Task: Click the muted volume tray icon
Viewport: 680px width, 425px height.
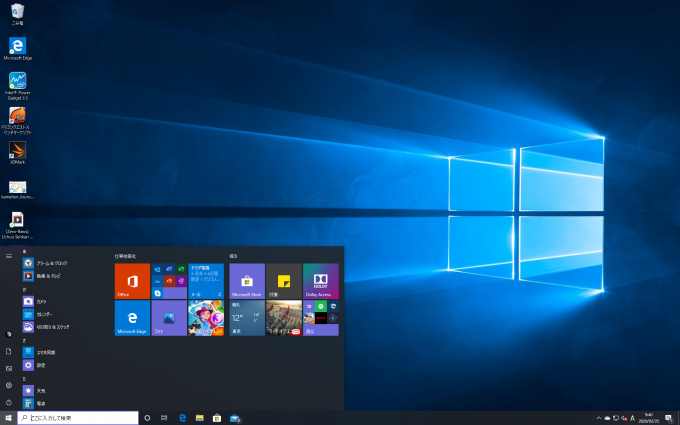Action: (624, 418)
